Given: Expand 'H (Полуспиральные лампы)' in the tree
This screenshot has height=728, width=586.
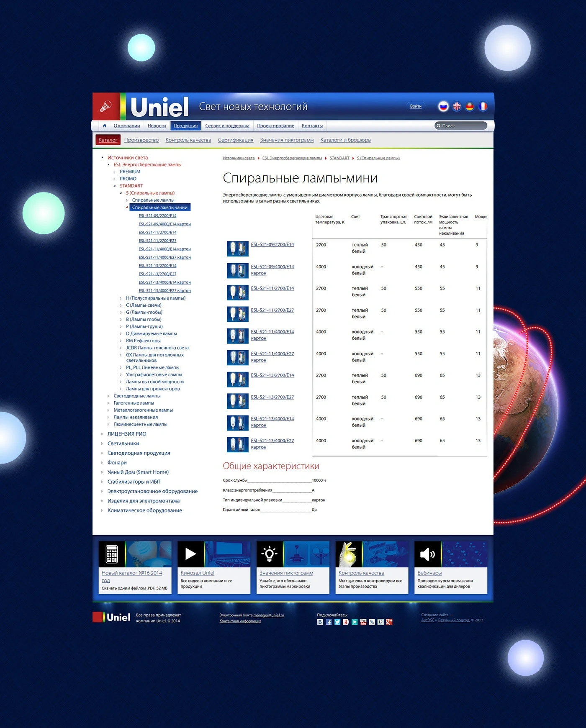Looking at the screenshot, I should click(x=121, y=298).
